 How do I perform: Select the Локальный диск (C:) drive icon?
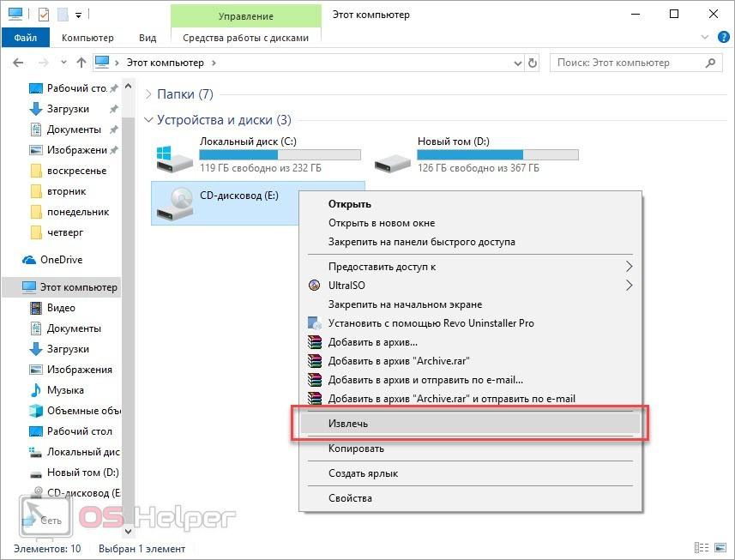(174, 158)
